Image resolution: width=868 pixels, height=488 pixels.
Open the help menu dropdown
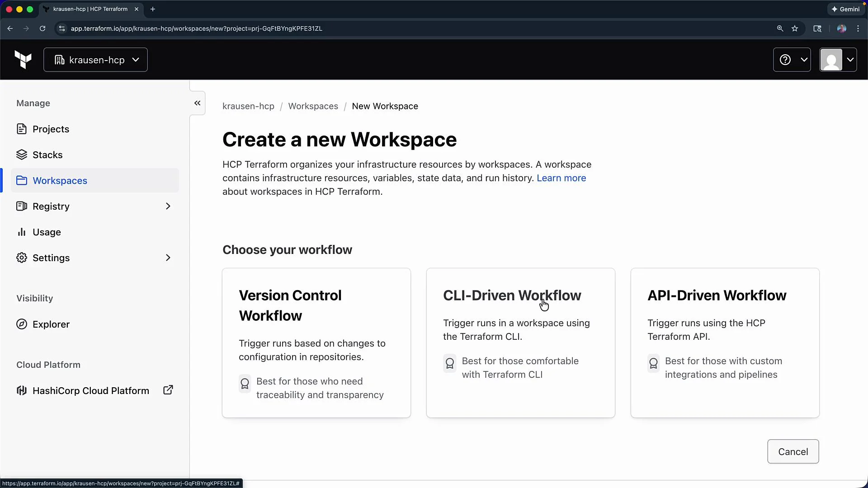(x=792, y=60)
